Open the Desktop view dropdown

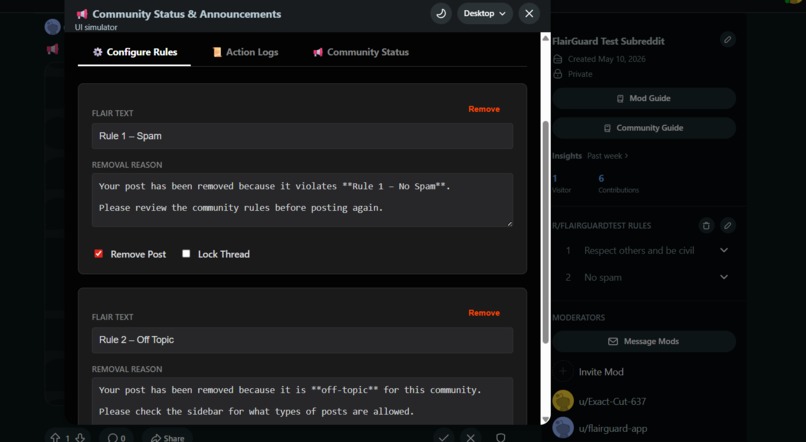(485, 13)
